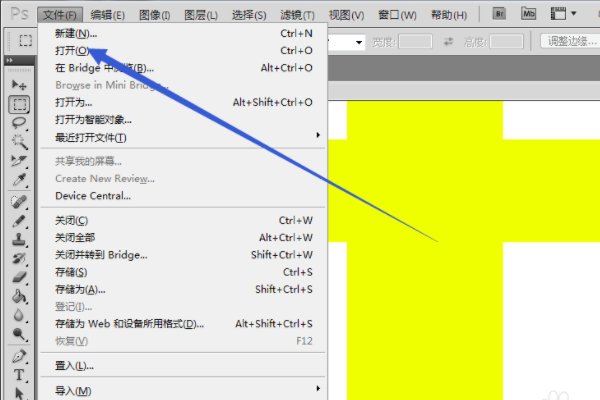Open the 窗口(W) menu
This screenshot has width=600, height=400.
pos(397,15)
